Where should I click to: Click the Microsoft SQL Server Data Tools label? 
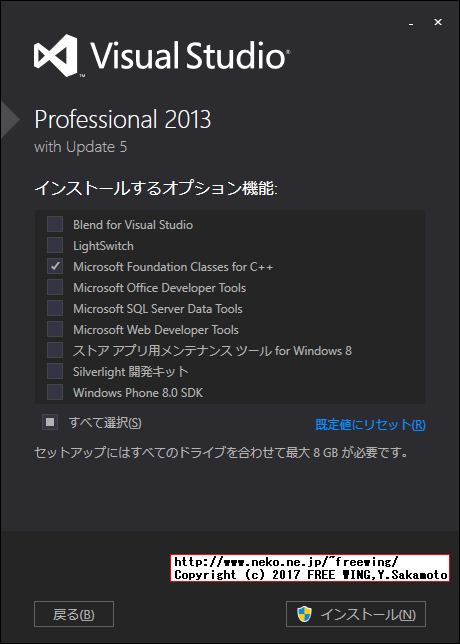click(158, 309)
